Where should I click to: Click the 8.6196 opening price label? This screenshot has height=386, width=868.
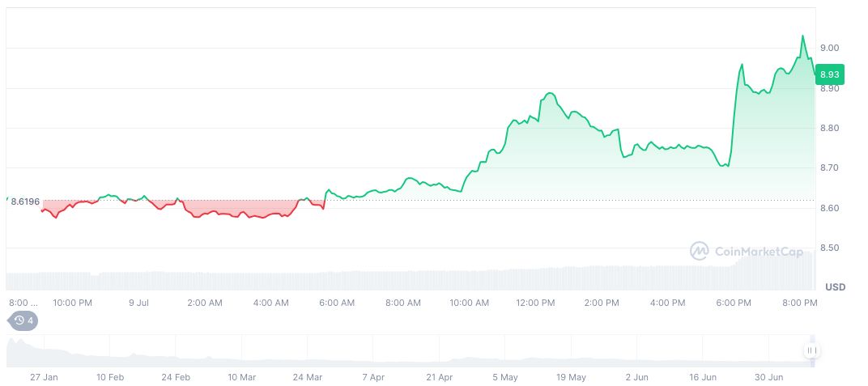(26, 200)
